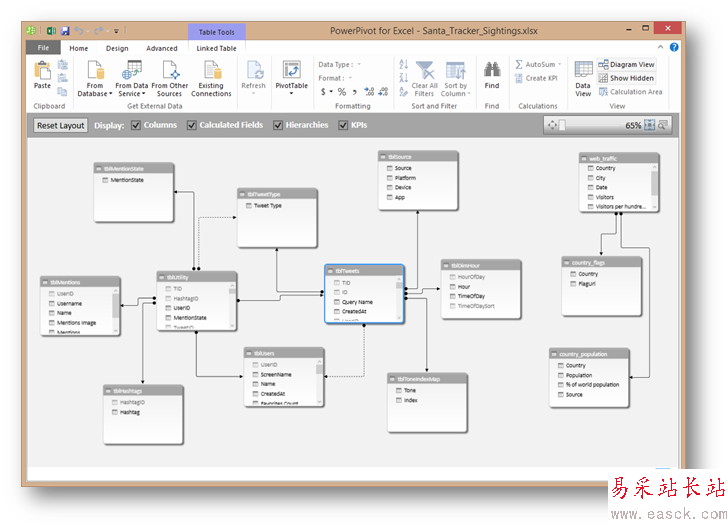Collapse the ribbon chevron
The height and width of the screenshot is (529, 728).
coord(660,47)
